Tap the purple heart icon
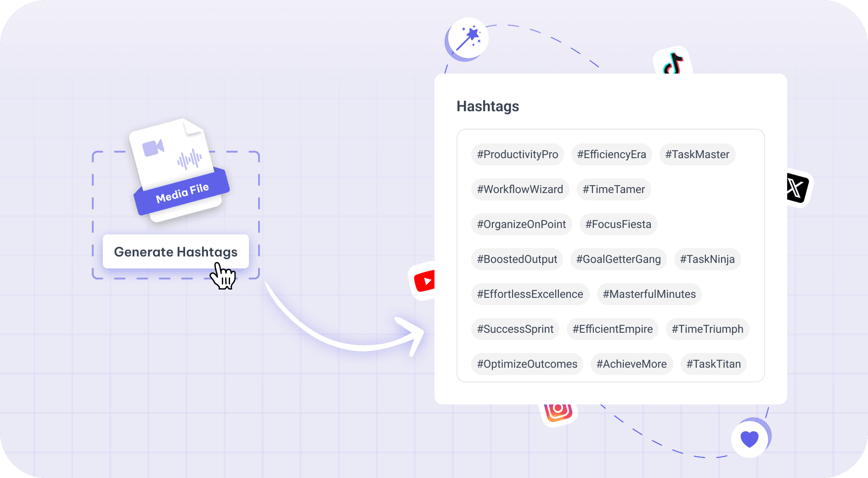 coord(750,439)
